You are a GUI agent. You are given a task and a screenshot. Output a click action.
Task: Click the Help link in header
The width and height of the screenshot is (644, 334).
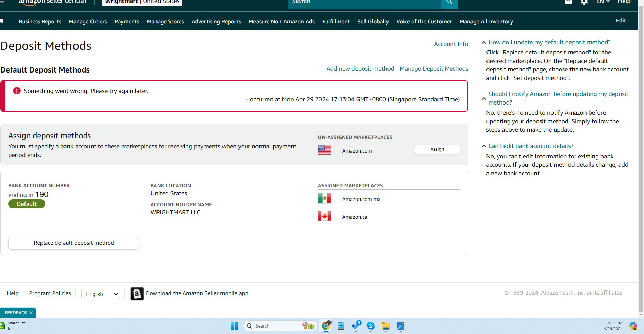(624, 2)
